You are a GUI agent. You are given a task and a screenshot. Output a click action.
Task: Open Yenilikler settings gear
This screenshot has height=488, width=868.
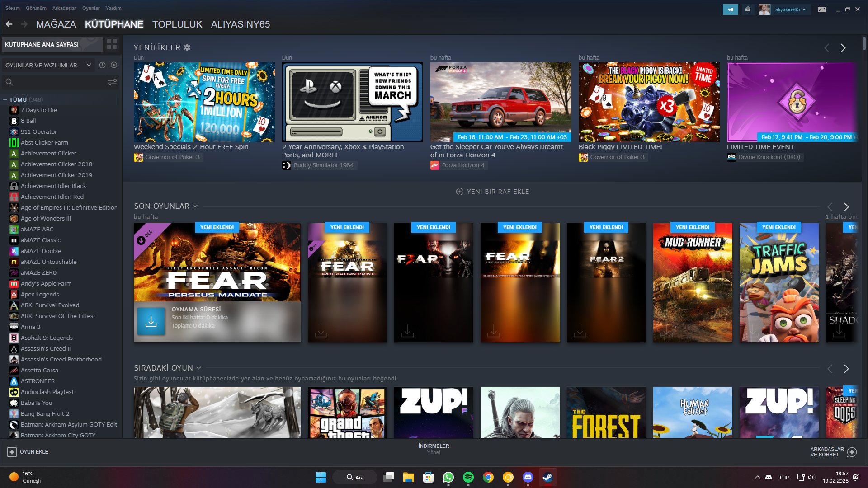click(x=187, y=47)
